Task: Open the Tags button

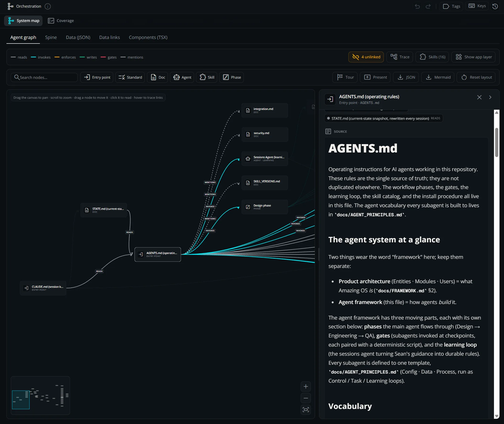Action: [x=451, y=6]
